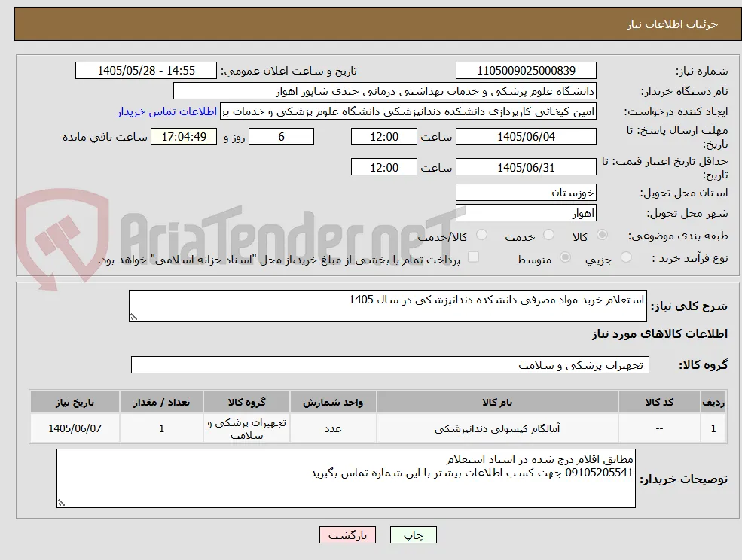The image size is (742, 560).
Task: Select the خدمت radio button
Action: click(x=549, y=235)
